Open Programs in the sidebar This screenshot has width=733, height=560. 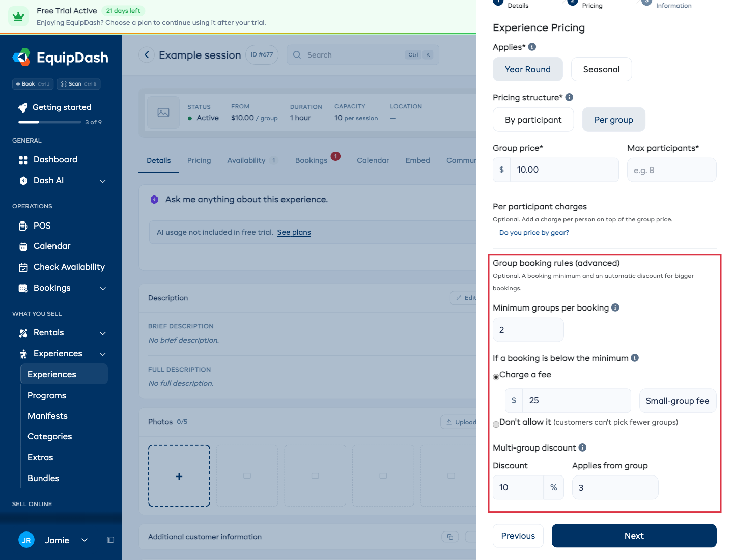[x=47, y=395]
